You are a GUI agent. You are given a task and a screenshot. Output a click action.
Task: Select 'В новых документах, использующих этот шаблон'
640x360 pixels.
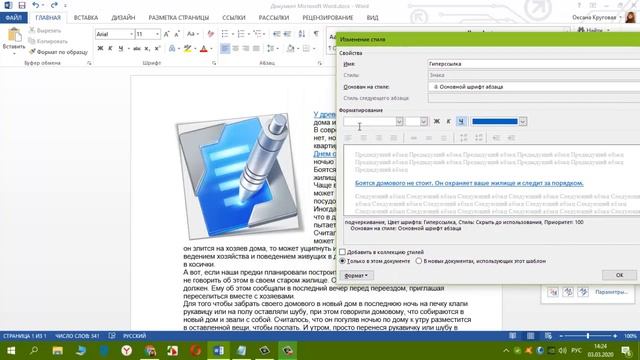point(418,261)
